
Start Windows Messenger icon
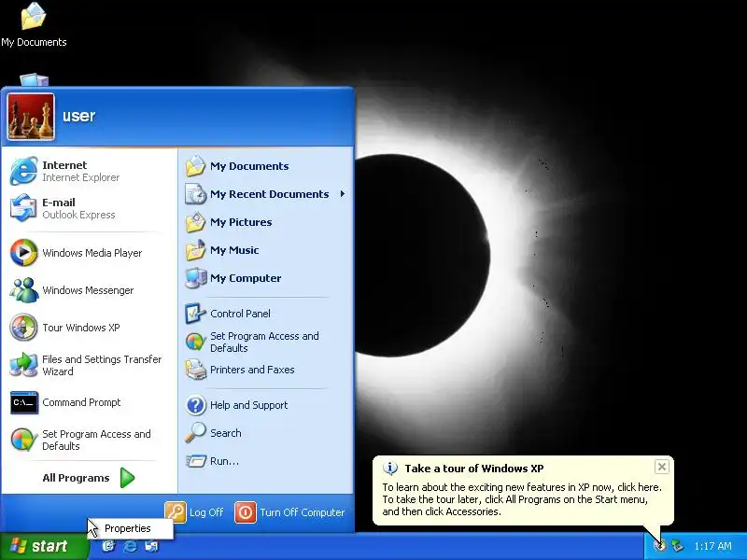tap(23, 290)
